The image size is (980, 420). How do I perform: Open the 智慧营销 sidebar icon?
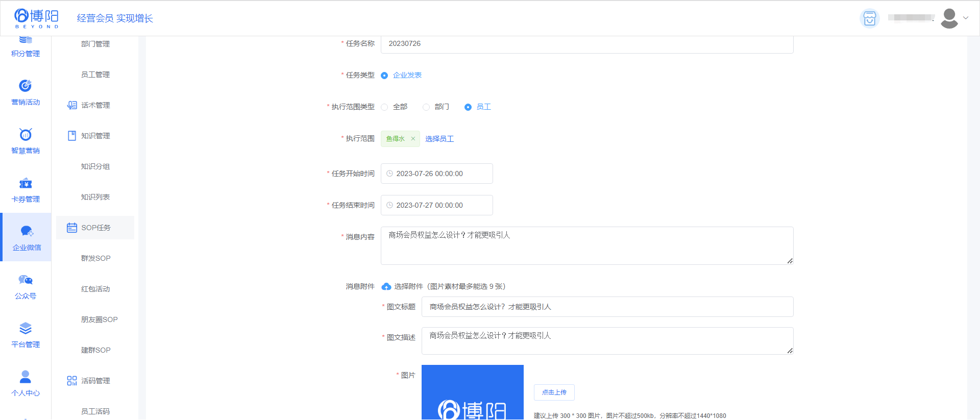tap(26, 135)
